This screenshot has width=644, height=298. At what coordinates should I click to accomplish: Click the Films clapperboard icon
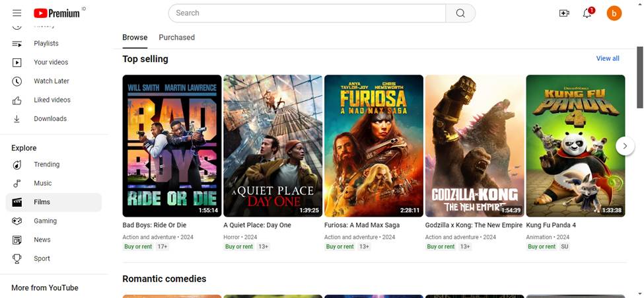point(17,202)
